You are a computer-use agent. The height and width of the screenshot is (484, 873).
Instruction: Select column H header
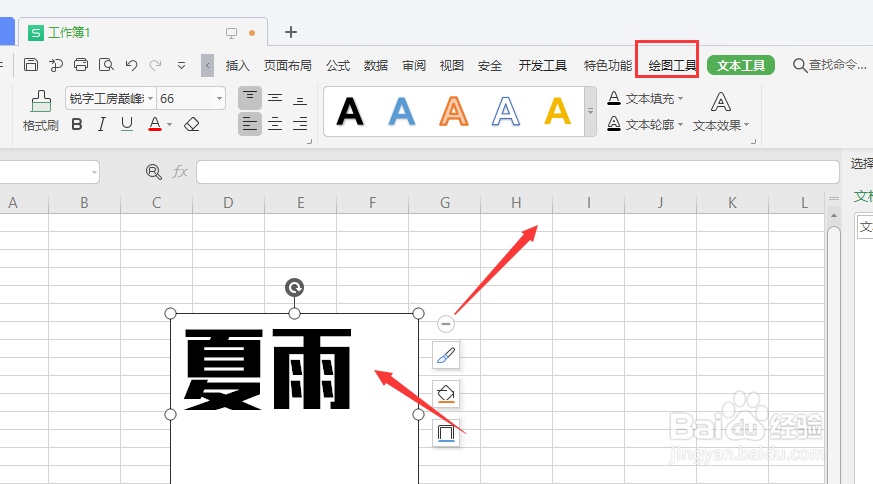[x=516, y=203]
